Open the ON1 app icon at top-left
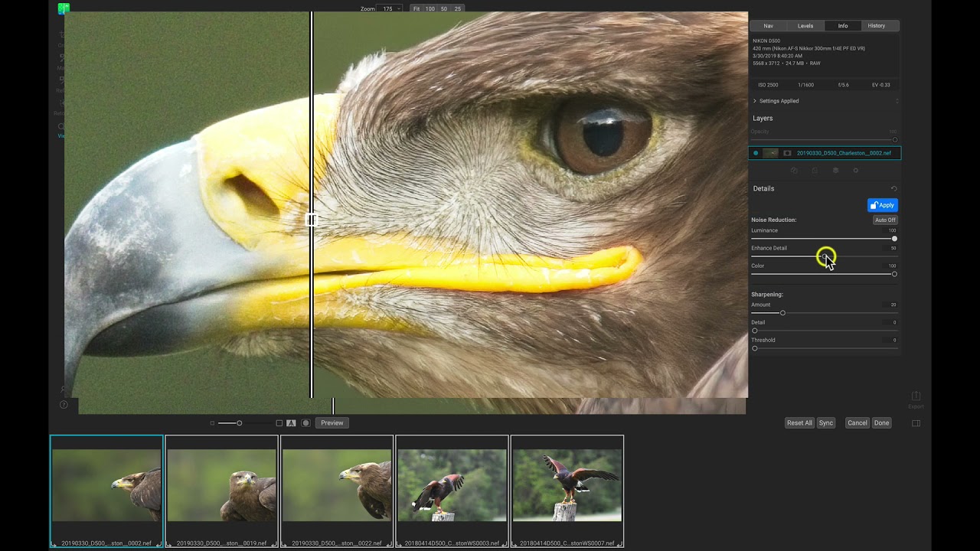 (64, 8)
